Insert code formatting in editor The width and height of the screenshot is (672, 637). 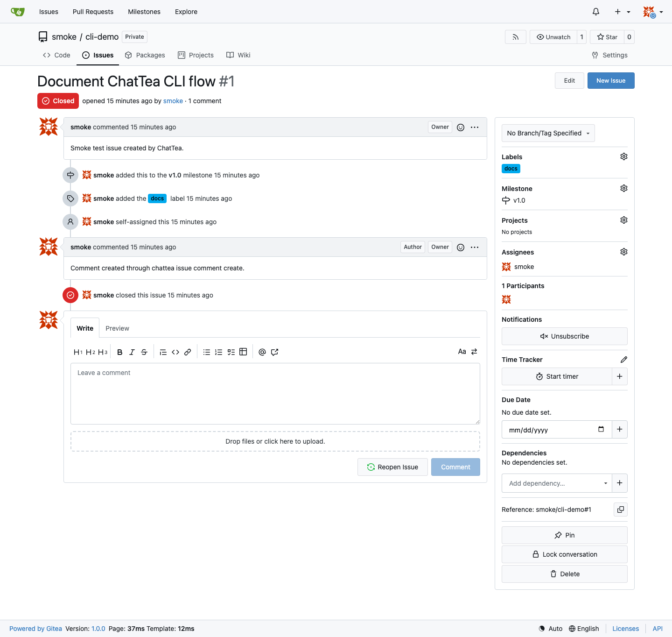coord(175,352)
